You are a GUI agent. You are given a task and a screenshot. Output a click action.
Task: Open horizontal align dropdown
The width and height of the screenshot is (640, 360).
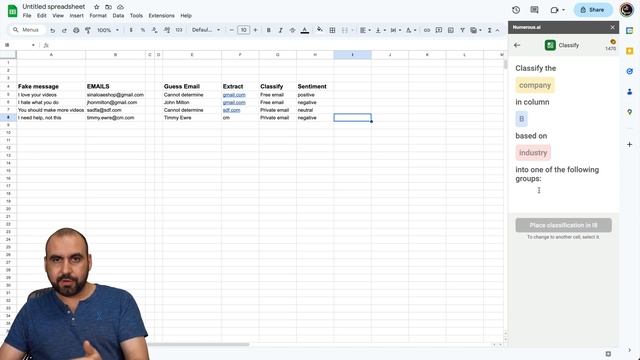(x=365, y=30)
